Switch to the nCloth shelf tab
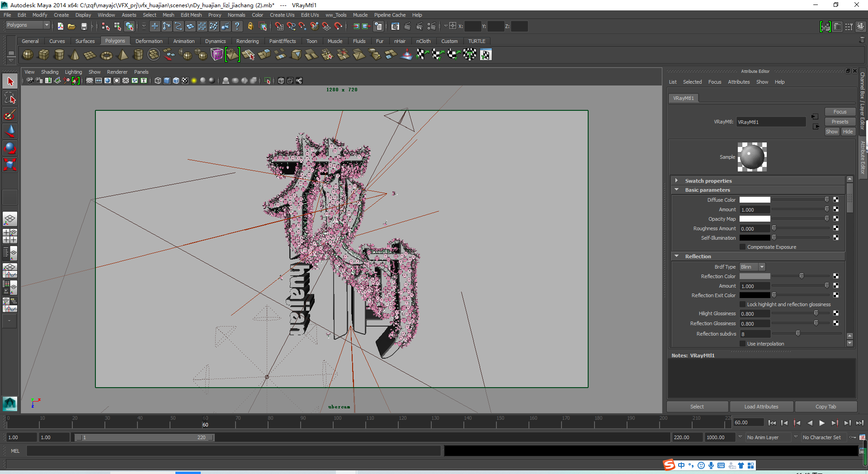The height and width of the screenshot is (474, 868). click(x=423, y=41)
